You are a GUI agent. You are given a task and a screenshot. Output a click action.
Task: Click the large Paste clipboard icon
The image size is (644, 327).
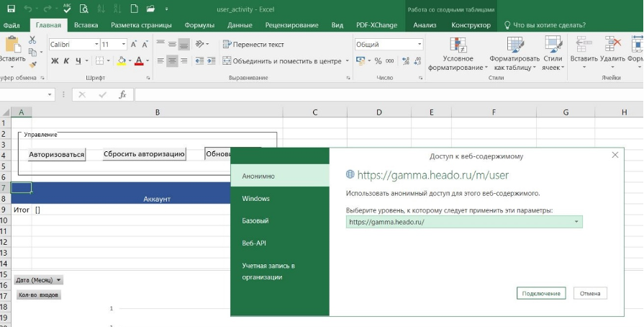click(x=13, y=44)
